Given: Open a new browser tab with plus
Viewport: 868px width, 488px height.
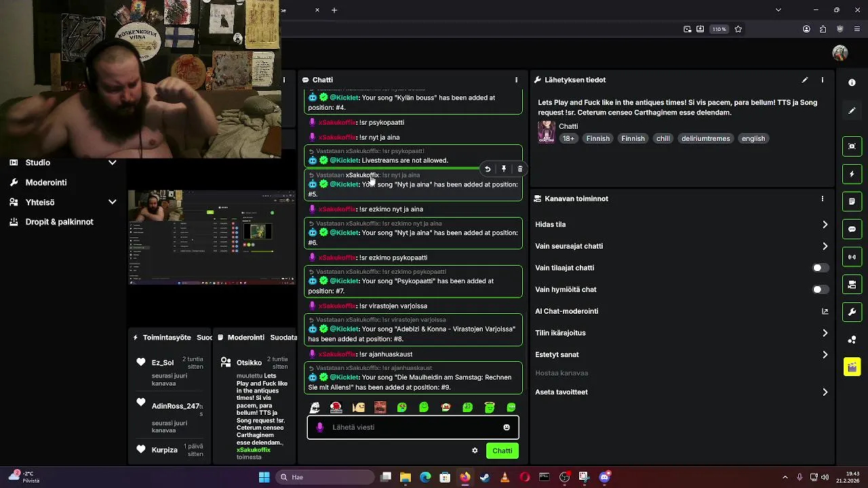Looking at the screenshot, I should [x=334, y=10].
